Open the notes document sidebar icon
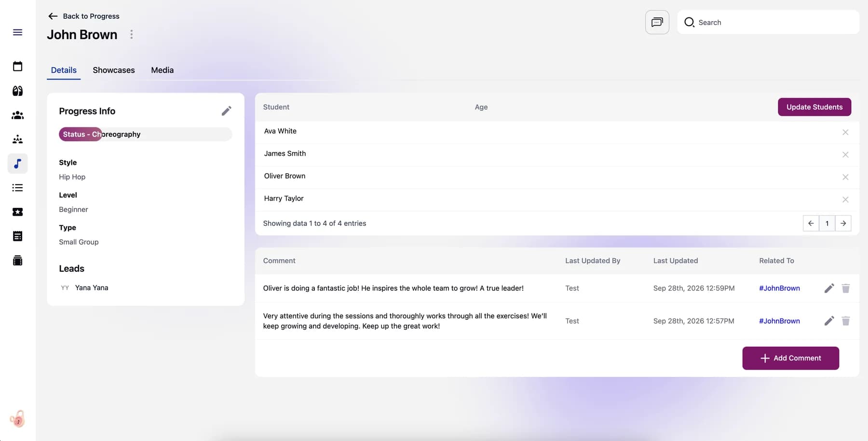 click(17, 236)
